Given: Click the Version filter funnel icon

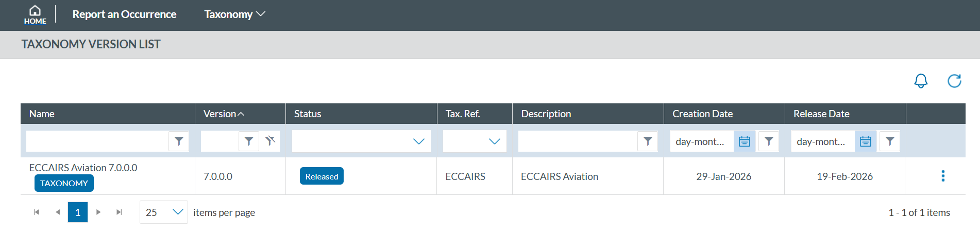Looking at the screenshot, I should [x=249, y=141].
